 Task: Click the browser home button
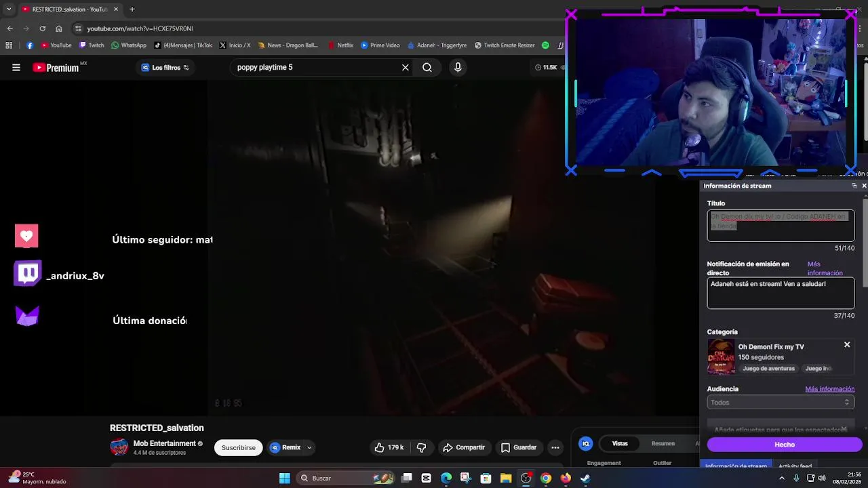click(x=59, y=28)
